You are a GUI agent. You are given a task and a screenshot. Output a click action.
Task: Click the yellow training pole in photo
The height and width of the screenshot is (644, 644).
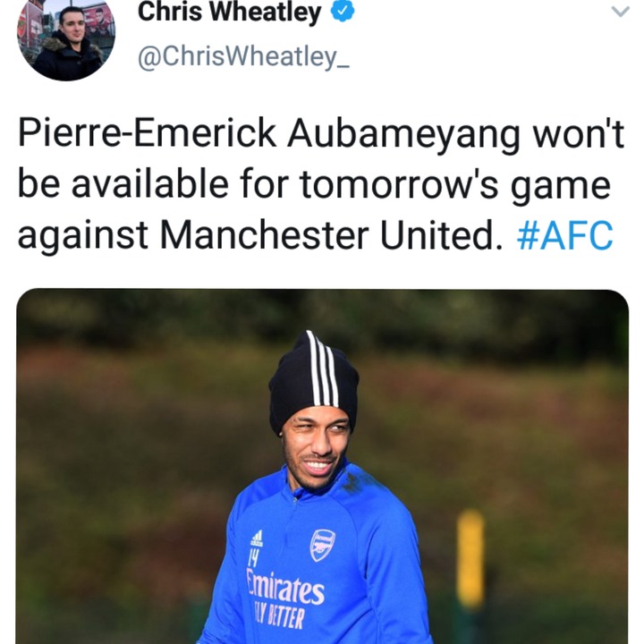(470, 558)
